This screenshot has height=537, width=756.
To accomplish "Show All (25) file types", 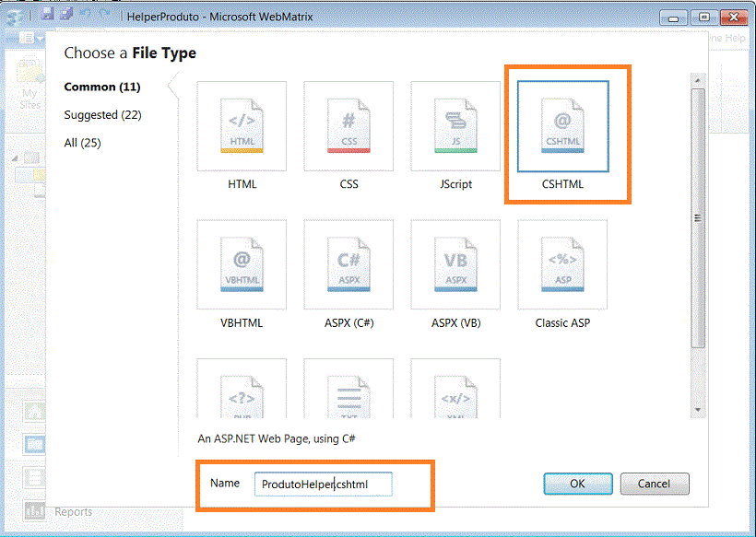I will 82,143.
